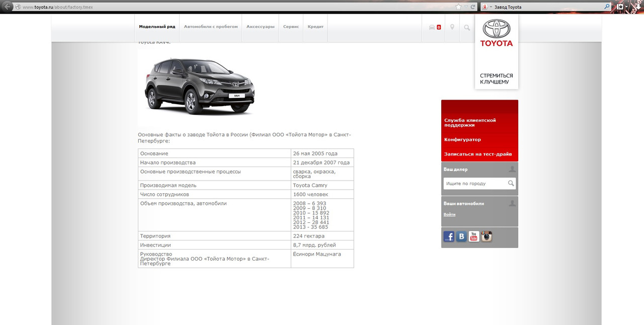
Task: Open 'Кредит' menu item
Action: 315,27
